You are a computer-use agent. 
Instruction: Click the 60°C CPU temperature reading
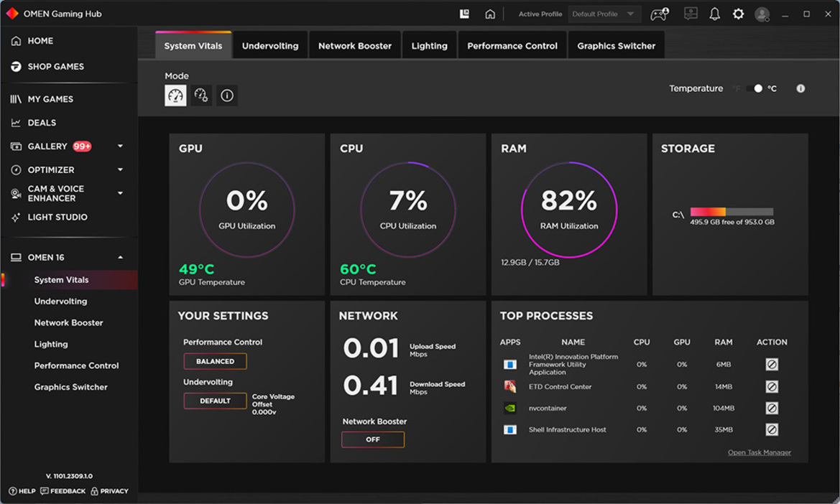pyautogui.click(x=358, y=269)
